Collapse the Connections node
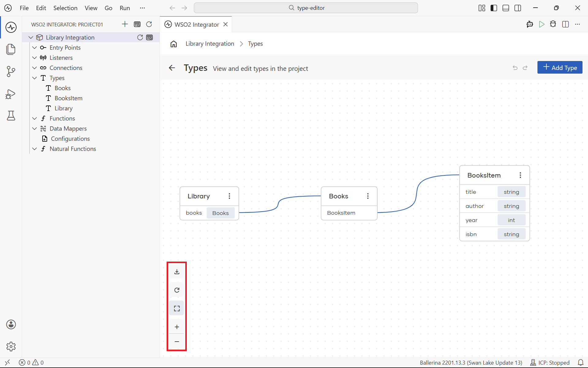Image resolution: width=588 pixels, height=368 pixels. coord(35,68)
